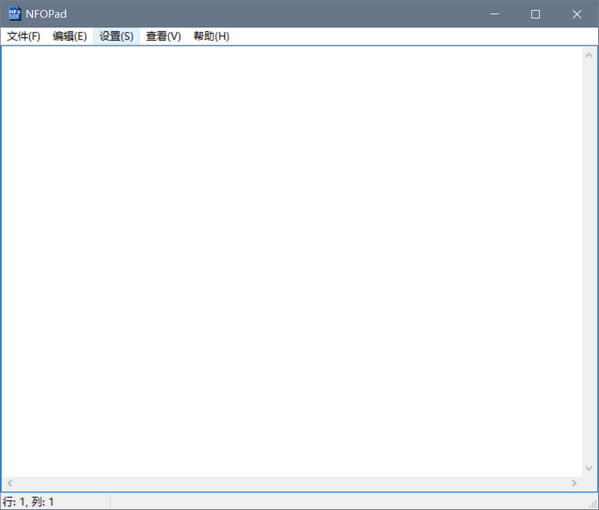
Task: Close the NFOPad window
Action: [x=577, y=14]
